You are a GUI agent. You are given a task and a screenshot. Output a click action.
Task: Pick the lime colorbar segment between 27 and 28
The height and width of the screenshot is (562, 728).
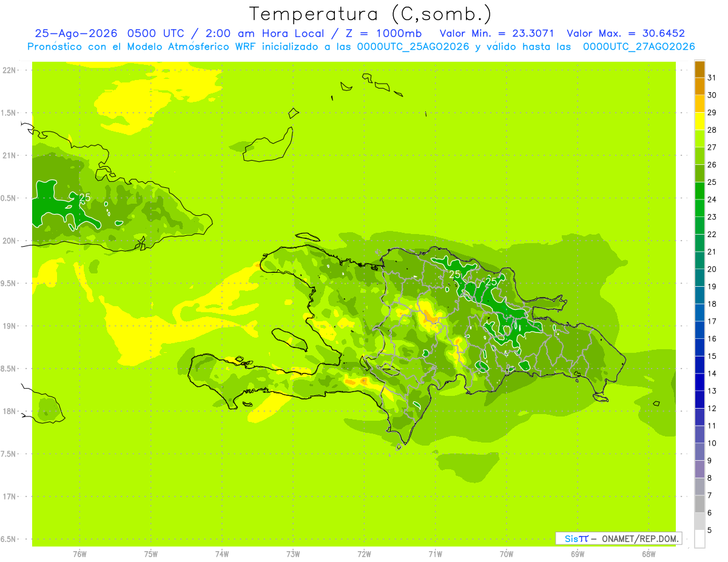click(699, 139)
